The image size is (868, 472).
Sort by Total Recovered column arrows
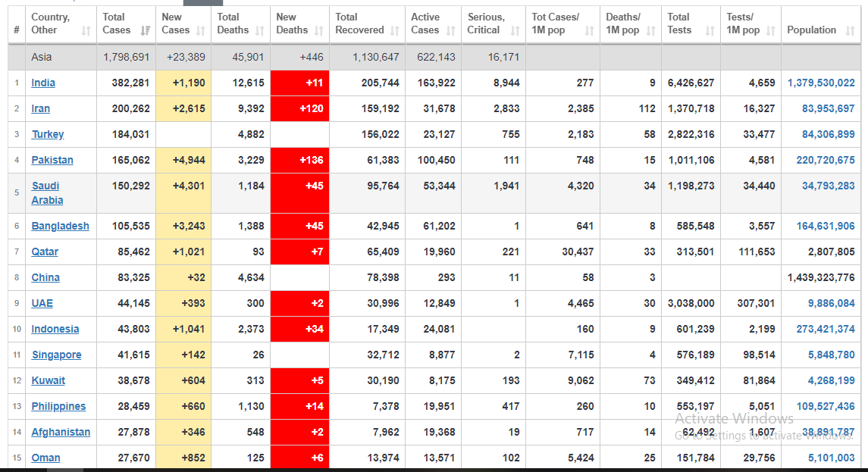tap(395, 31)
